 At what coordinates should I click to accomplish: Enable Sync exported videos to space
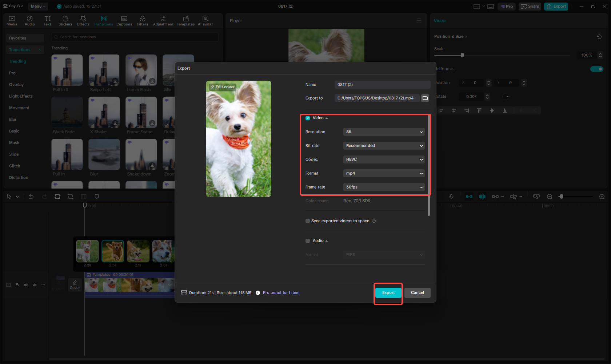point(308,221)
